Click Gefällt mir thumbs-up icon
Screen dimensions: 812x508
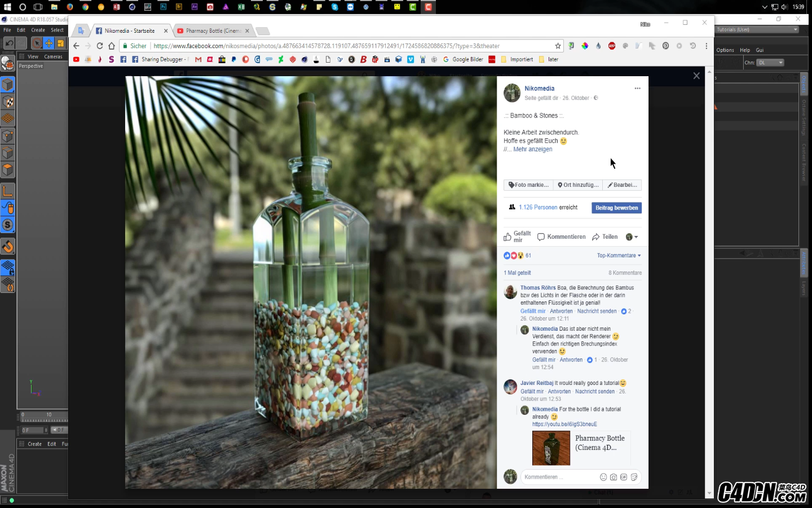[x=507, y=237]
